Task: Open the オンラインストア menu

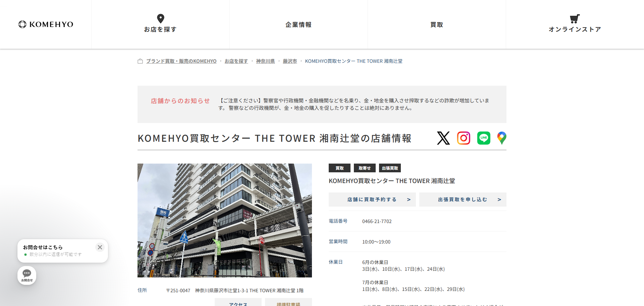Action: point(575,24)
